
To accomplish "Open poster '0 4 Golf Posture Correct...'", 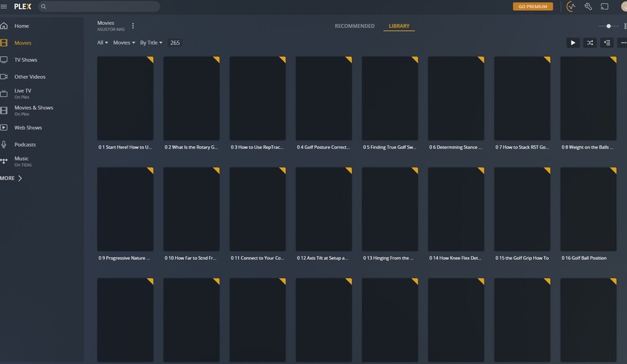I will point(324,99).
